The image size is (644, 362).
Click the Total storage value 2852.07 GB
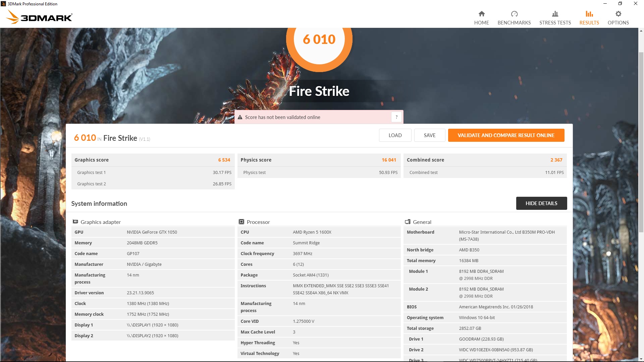(470, 328)
